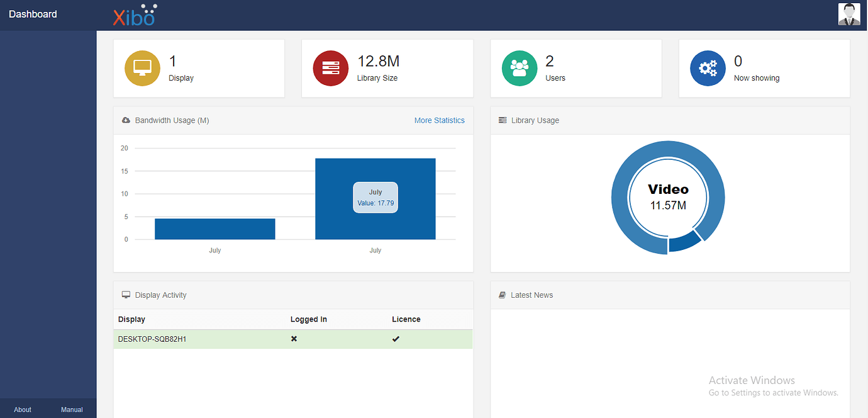Viewport: 868px width, 418px height.
Task: Click the red Library Size icon
Action: click(331, 69)
